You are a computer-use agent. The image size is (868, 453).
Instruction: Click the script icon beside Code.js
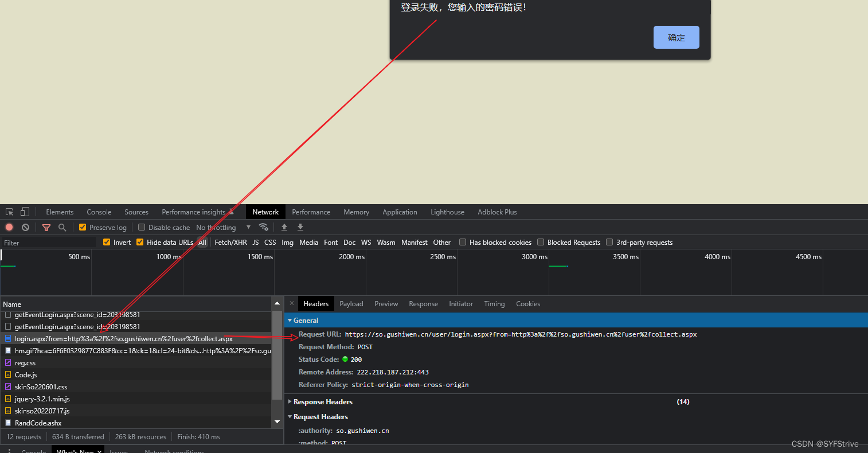point(8,374)
